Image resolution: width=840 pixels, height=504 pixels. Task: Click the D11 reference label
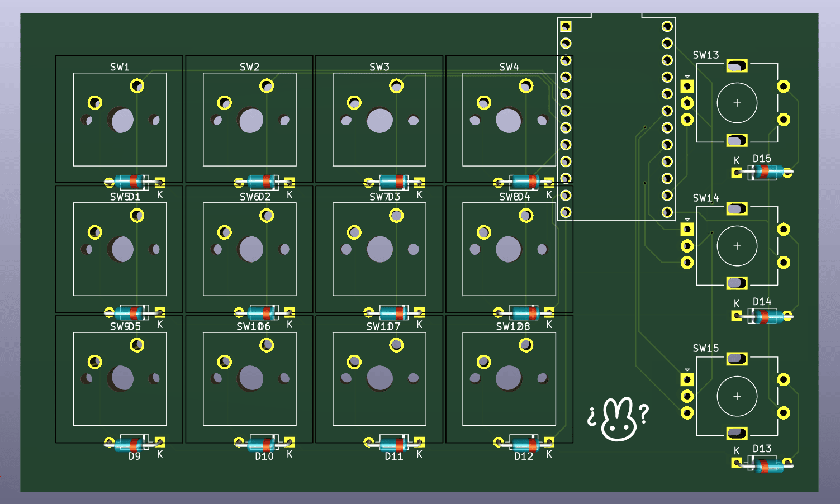(x=393, y=457)
